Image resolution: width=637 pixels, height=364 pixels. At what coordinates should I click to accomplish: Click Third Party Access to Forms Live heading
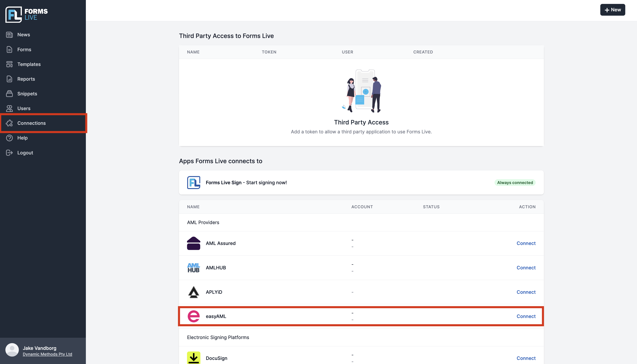[x=226, y=36]
